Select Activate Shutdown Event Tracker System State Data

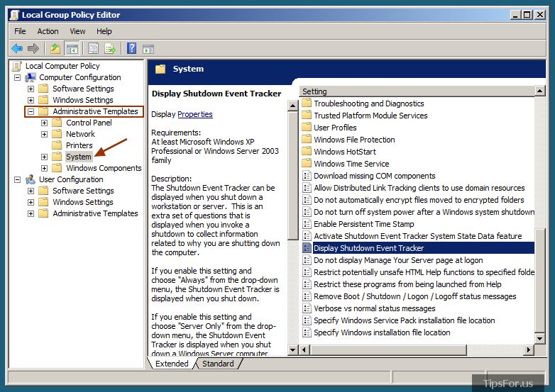[x=417, y=236]
